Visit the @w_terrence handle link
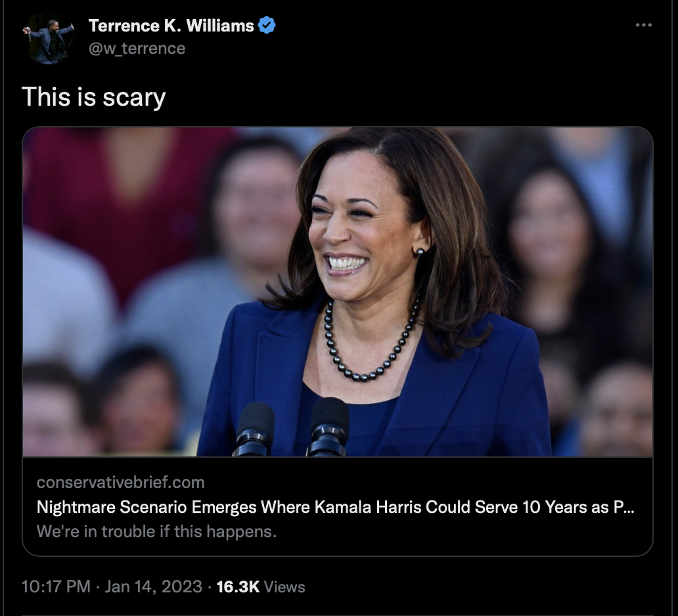 (137, 49)
